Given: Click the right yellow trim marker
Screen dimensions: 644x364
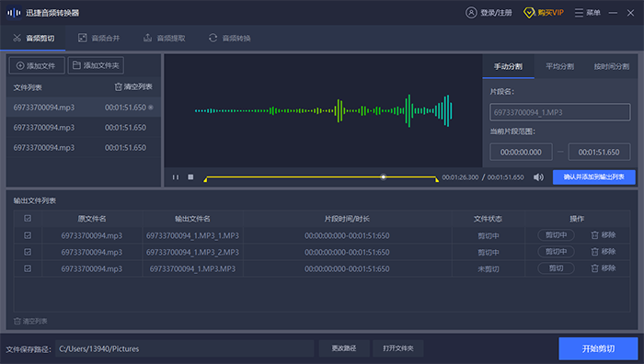Looking at the screenshot, I should click(437, 179).
